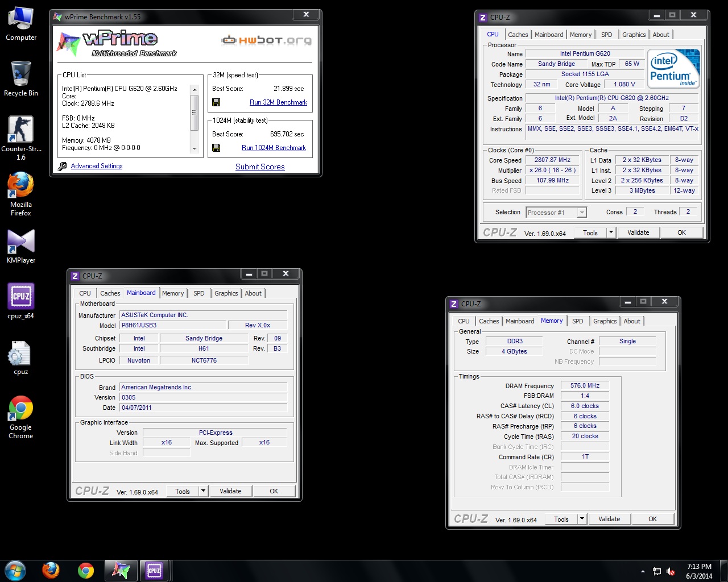This screenshot has width=728, height=582.
Task: Click Validate in CPU-Z Memory window
Action: pos(609,519)
